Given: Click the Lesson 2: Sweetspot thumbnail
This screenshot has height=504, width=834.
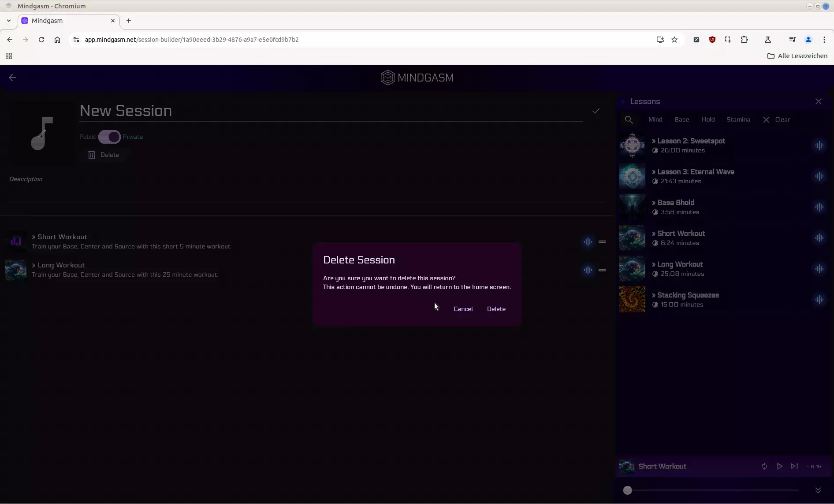Looking at the screenshot, I should tap(632, 145).
